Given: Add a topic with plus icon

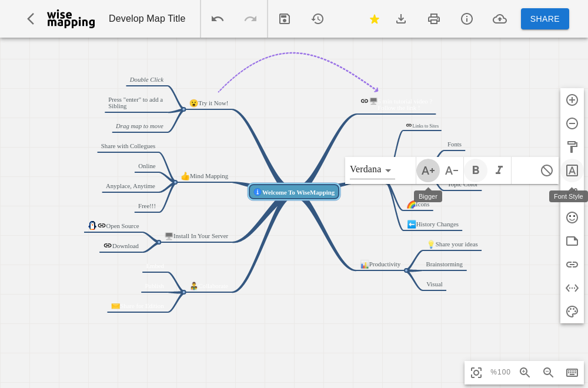Looking at the screenshot, I should [x=572, y=100].
